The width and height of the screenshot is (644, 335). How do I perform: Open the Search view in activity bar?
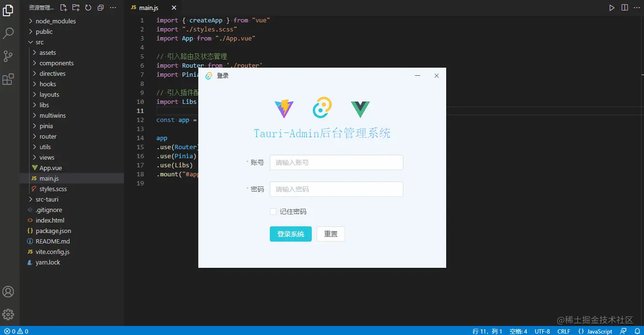click(x=8, y=33)
